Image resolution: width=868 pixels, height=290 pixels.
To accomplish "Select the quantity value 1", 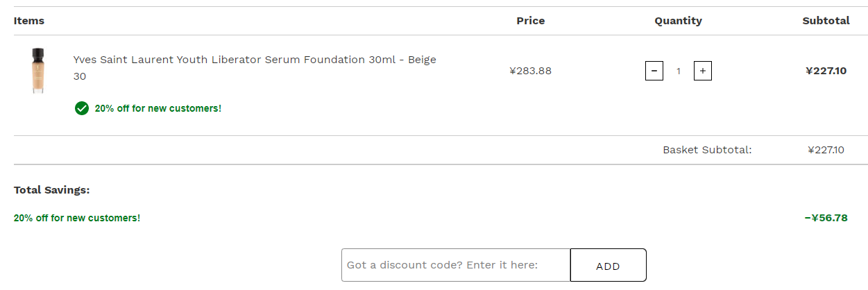I will 679,71.
